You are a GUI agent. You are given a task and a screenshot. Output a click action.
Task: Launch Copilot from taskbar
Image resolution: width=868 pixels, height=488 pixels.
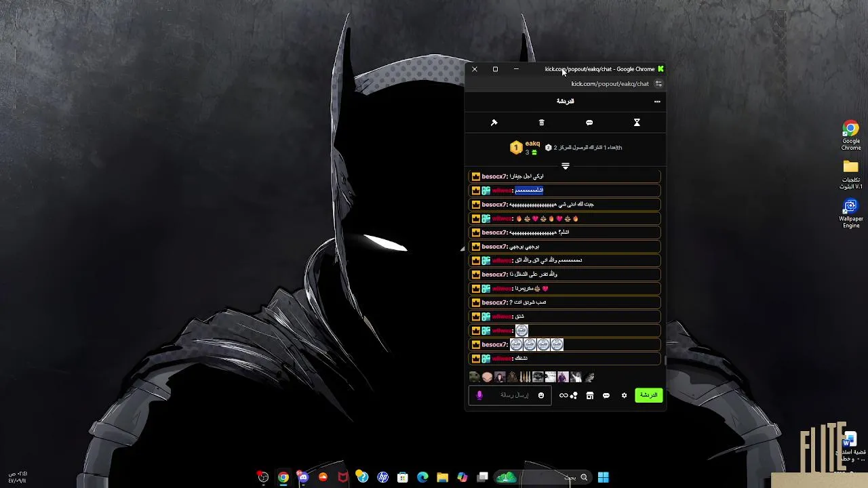[x=462, y=477]
